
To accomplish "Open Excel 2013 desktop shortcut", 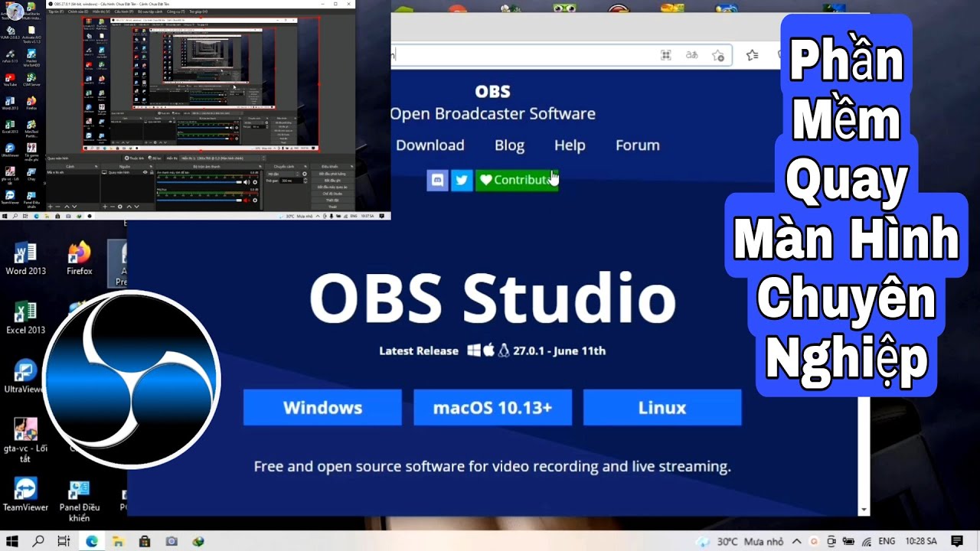I will click(25, 318).
